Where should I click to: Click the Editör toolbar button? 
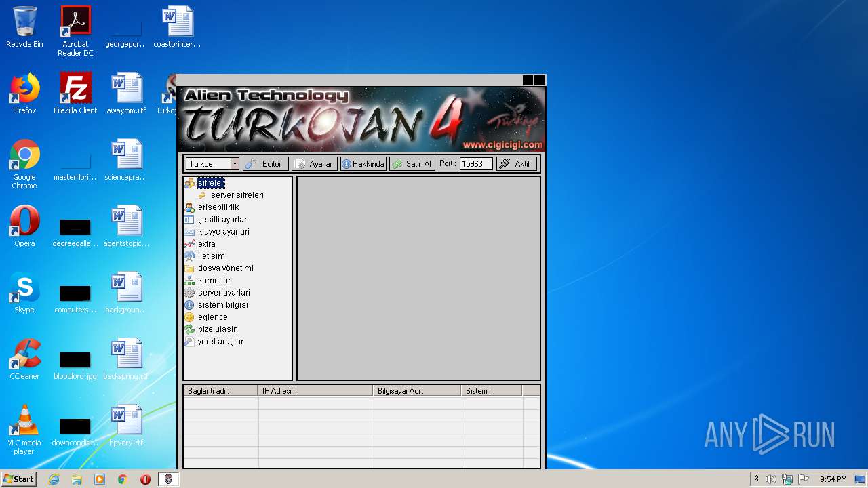tap(265, 164)
